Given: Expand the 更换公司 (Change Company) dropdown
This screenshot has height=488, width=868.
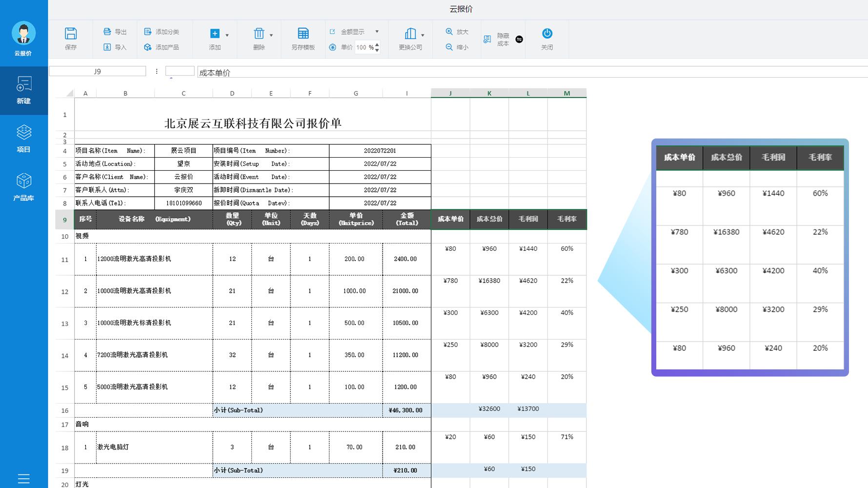Looking at the screenshot, I should click(423, 34).
